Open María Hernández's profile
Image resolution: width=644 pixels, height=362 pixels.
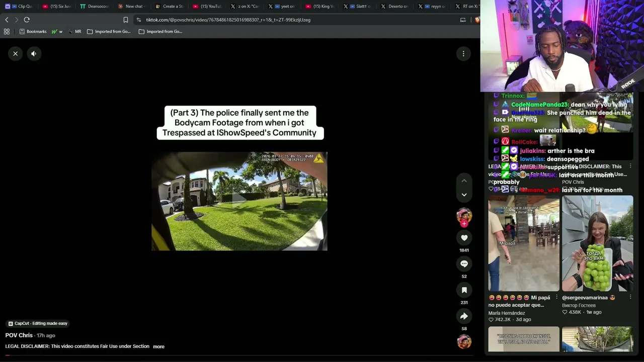coord(507,313)
